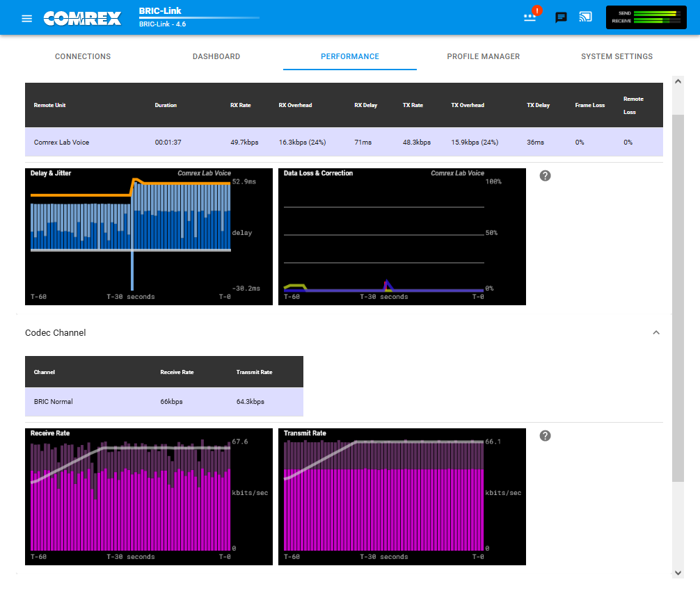
Task: Switch to the Connections tab
Action: 83,56
